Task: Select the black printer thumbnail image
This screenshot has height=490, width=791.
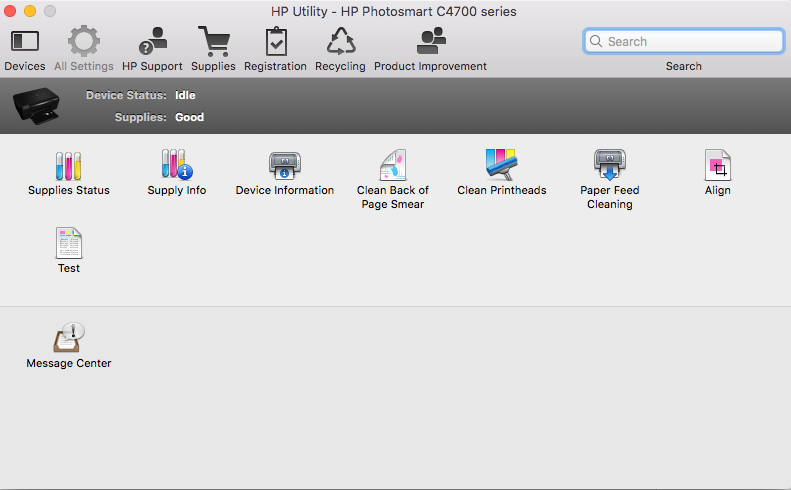Action: pos(36,106)
